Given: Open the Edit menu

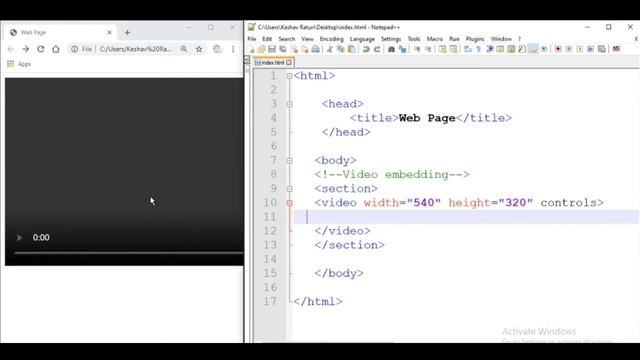Looking at the screenshot, I should 267,39.
